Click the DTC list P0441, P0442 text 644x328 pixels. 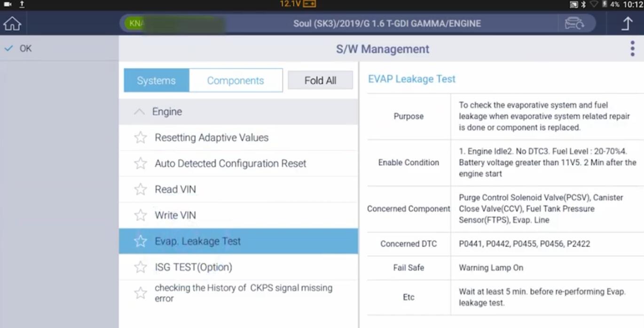524,244
